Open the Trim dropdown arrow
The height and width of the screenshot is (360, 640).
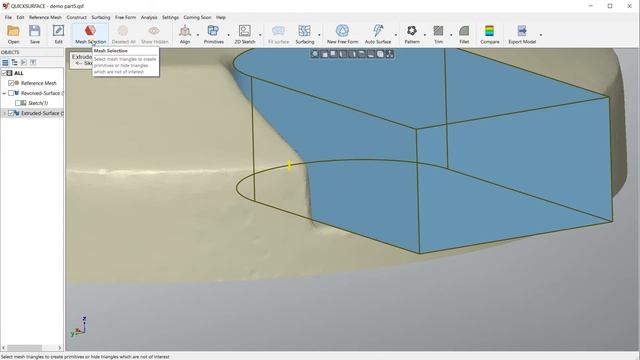pyautogui.click(x=451, y=35)
